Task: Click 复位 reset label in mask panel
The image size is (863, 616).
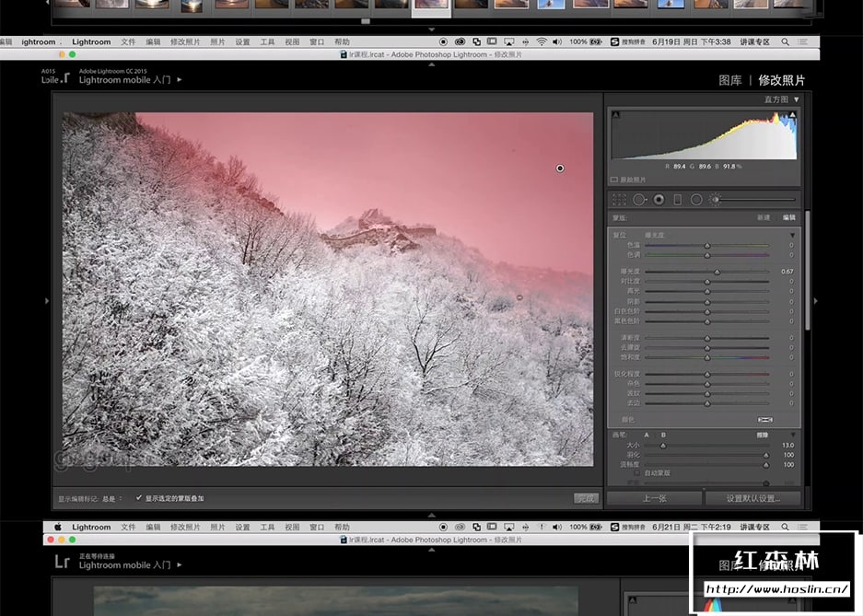Action: coord(620,235)
